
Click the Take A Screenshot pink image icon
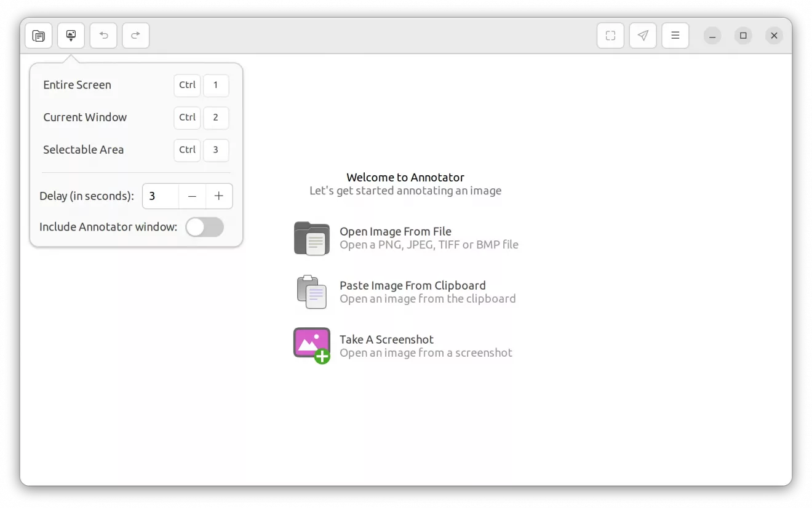(311, 345)
